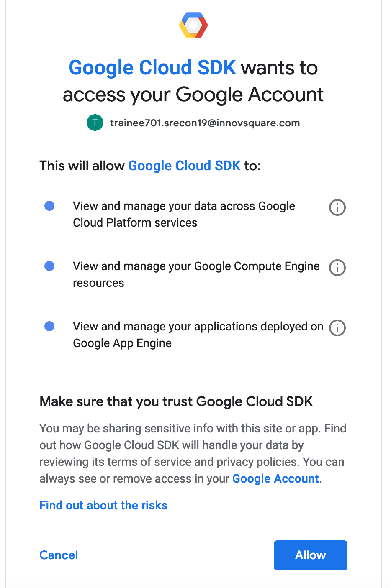Click the Google Cloud Platform hexagon logo
Viewport: 391px width, 588px height.
click(x=193, y=25)
